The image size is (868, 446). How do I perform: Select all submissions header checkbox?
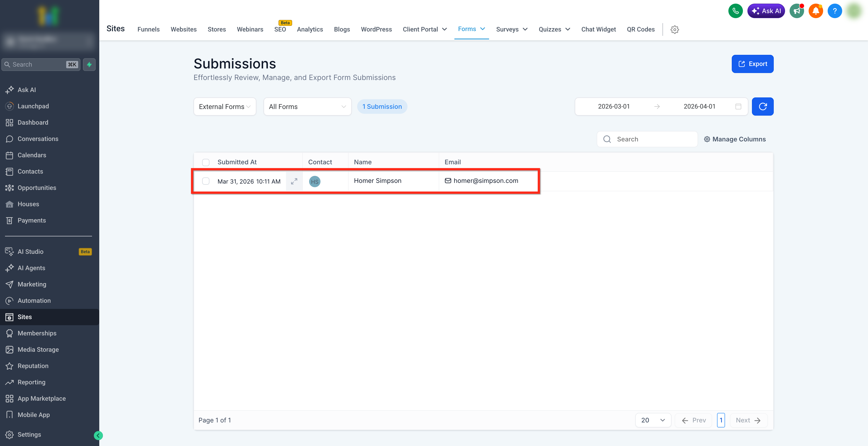(x=206, y=162)
